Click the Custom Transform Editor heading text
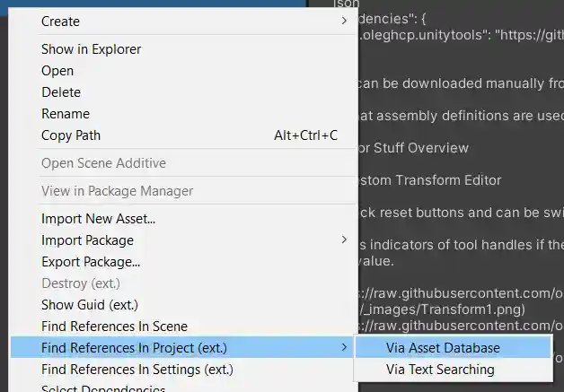 pyautogui.click(x=430, y=180)
